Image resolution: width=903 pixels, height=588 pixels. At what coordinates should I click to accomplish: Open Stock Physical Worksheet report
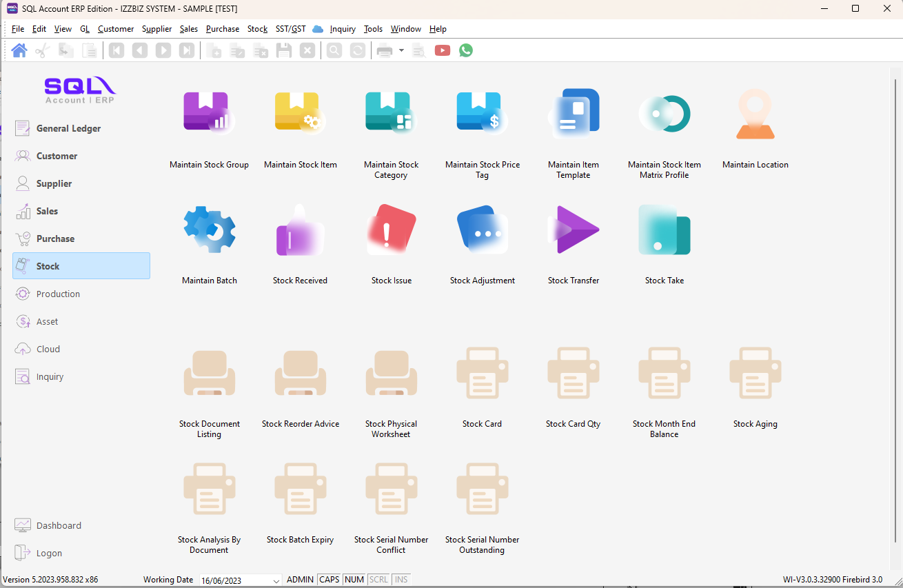coord(392,373)
